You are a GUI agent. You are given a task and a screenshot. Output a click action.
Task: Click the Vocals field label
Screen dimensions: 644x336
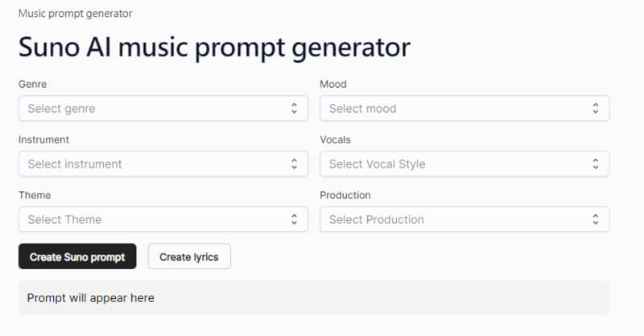click(x=335, y=139)
